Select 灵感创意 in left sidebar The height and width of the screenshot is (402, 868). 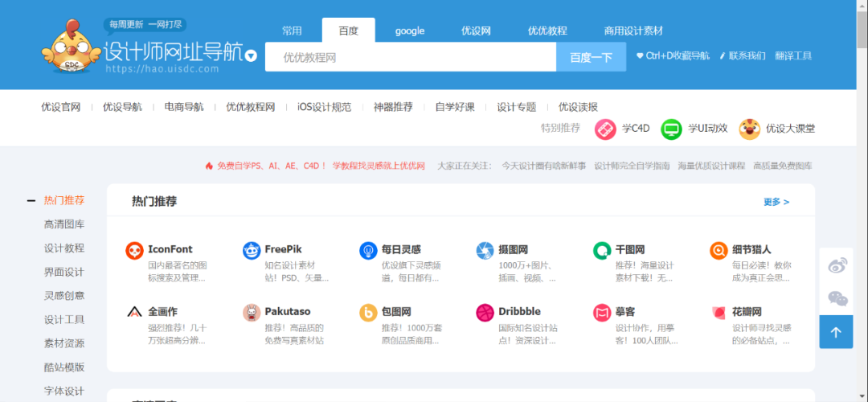64,296
